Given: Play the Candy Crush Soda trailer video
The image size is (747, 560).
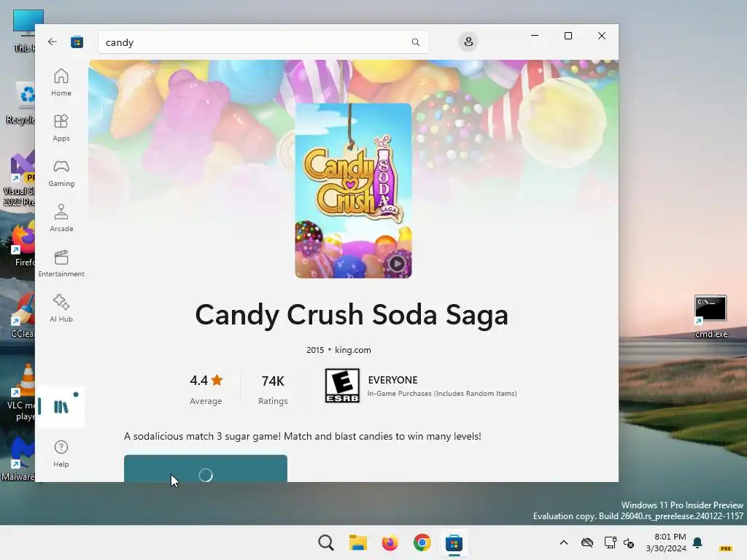Looking at the screenshot, I should (x=398, y=263).
